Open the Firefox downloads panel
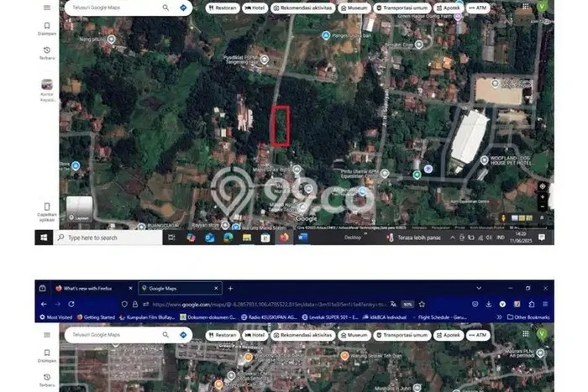 pos(489,305)
